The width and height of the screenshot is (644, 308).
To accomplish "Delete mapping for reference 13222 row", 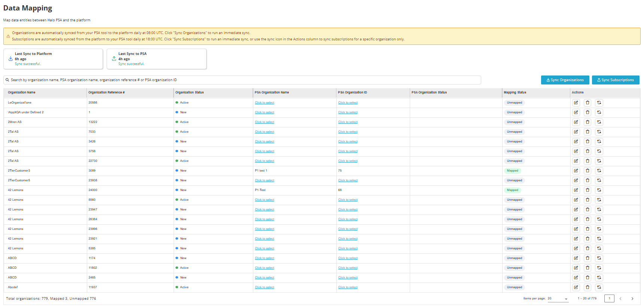I will 587,122.
